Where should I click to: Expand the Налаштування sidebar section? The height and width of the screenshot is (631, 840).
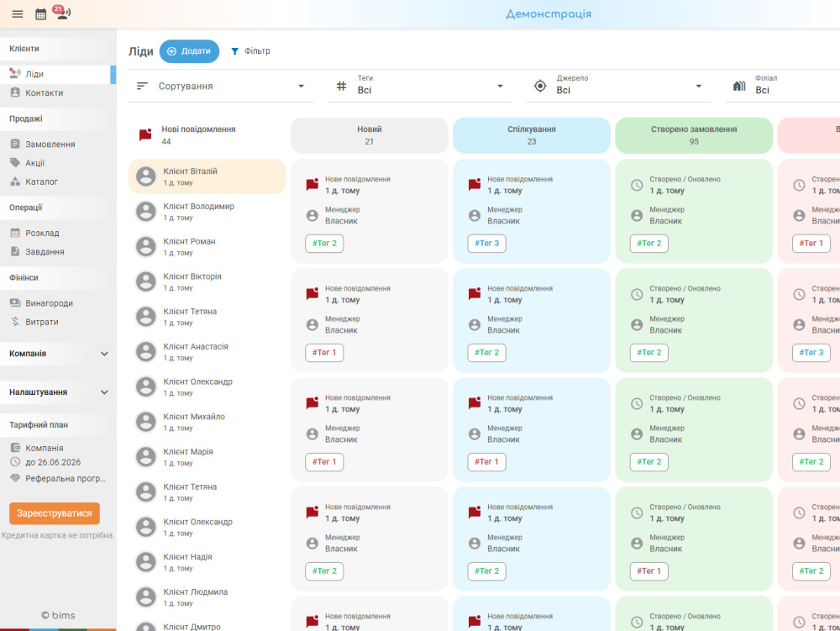click(58, 392)
